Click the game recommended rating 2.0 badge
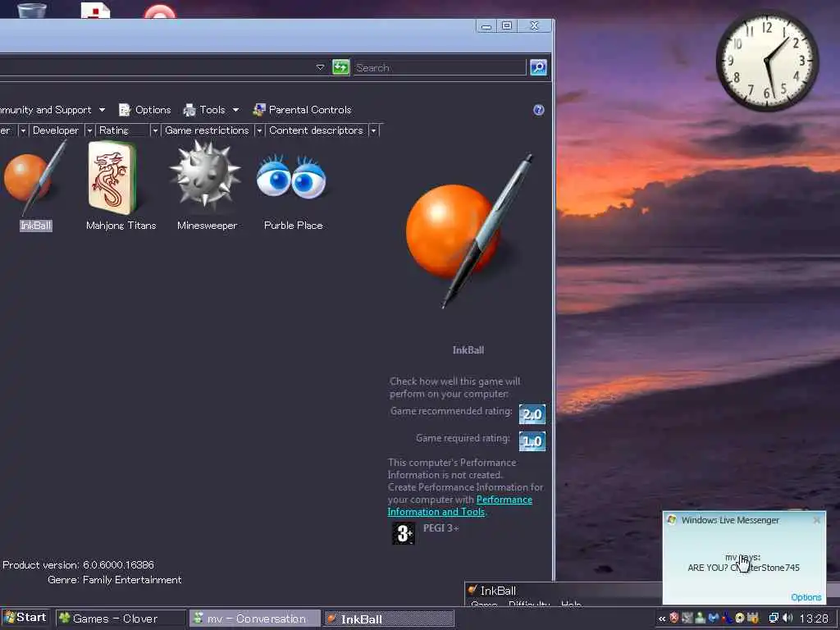This screenshot has height=630, width=840. 532,414
